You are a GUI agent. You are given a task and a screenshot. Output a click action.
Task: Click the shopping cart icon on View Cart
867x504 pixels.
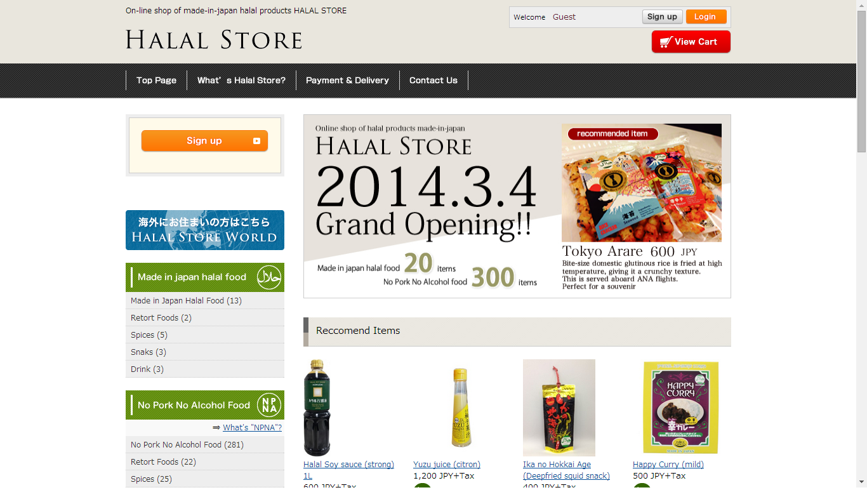[x=665, y=41]
